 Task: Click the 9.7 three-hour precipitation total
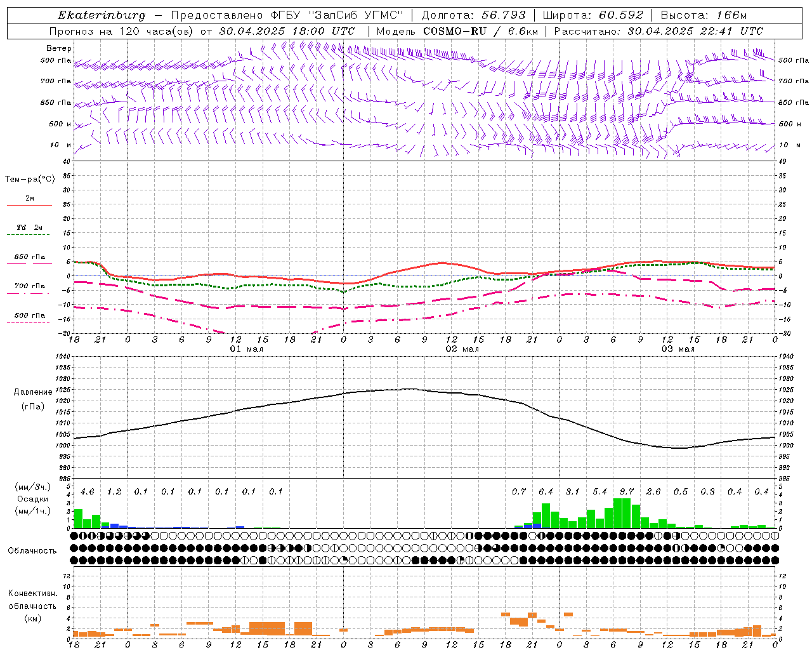coord(627,492)
